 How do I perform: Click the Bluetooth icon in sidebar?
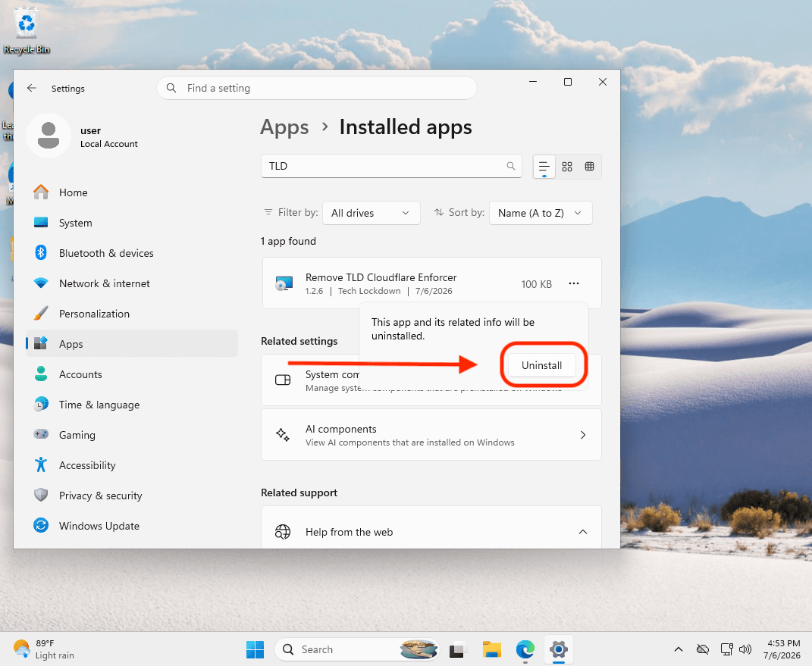pyautogui.click(x=41, y=252)
